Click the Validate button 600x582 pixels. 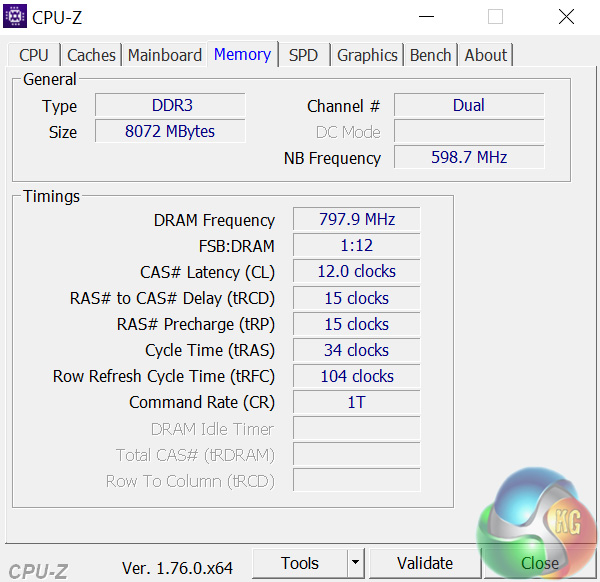(x=425, y=563)
